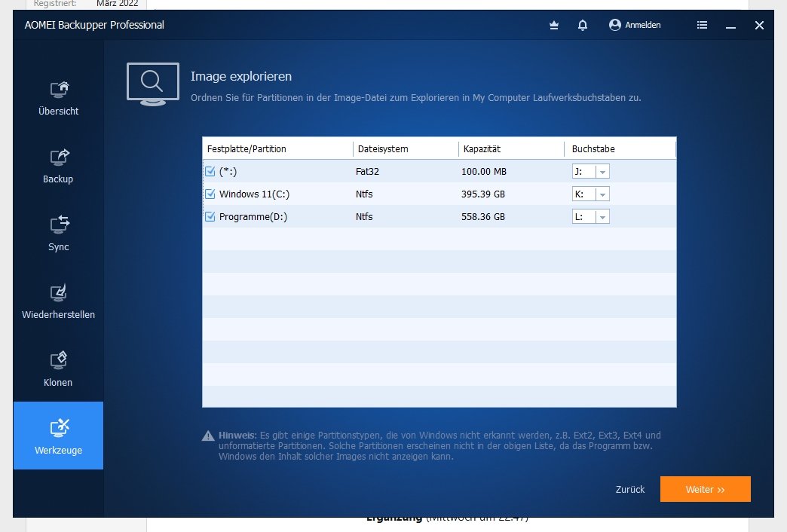
Task: Open notifications bell icon
Action: pos(582,25)
